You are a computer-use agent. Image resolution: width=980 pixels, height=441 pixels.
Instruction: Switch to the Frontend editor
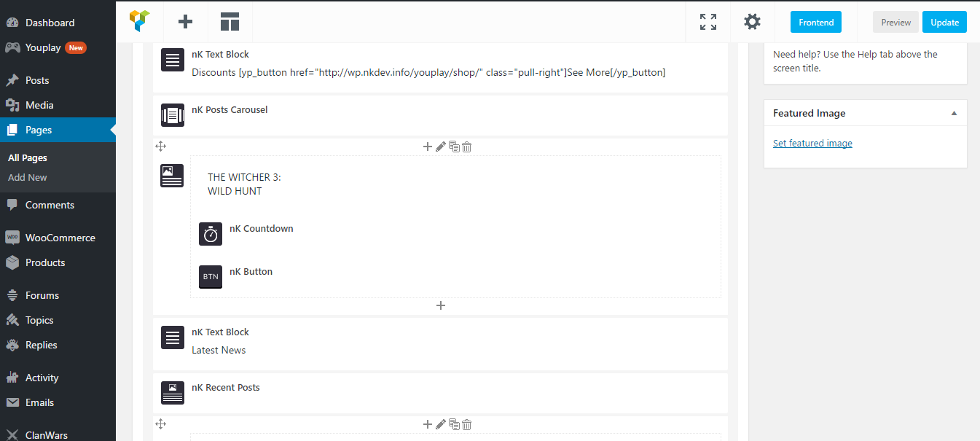(x=816, y=22)
